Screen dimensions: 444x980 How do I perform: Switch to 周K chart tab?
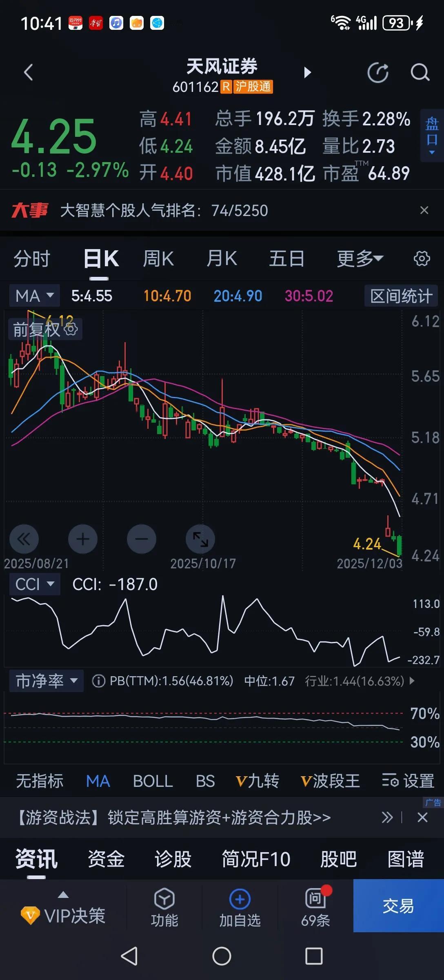point(158,259)
